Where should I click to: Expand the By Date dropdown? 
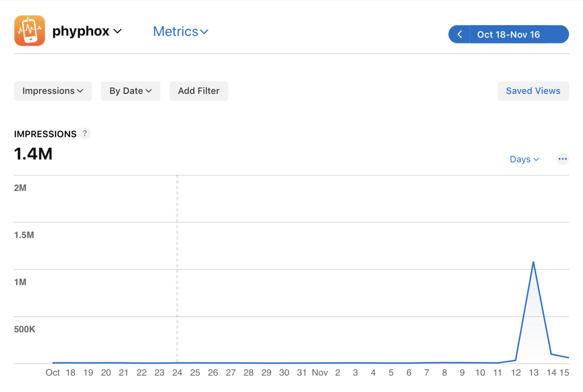click(130, 91)
